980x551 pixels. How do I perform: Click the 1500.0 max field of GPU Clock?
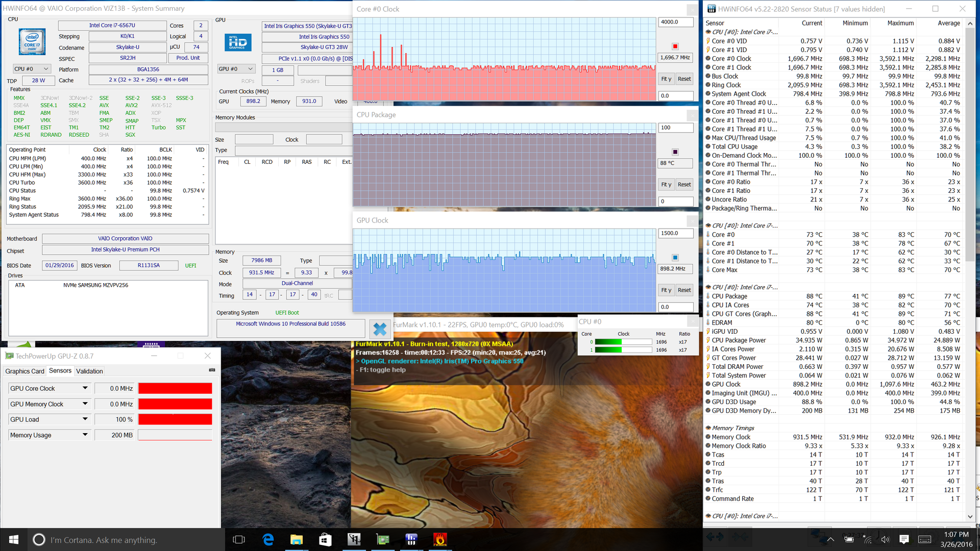coord(676,233)
